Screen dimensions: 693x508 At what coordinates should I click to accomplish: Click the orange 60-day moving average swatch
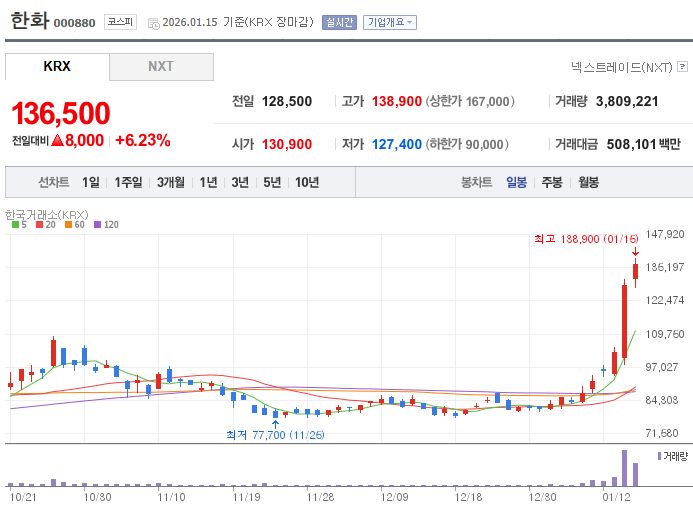point(69,225)
